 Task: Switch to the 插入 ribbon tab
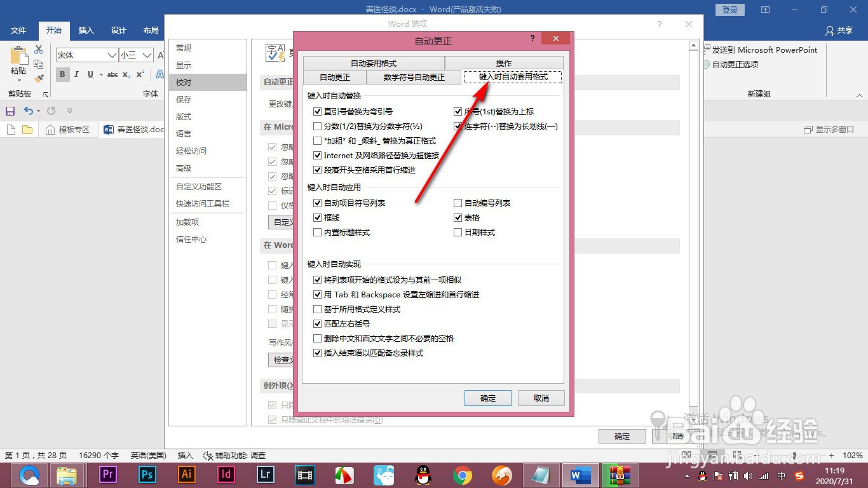[x=86, y=30]
